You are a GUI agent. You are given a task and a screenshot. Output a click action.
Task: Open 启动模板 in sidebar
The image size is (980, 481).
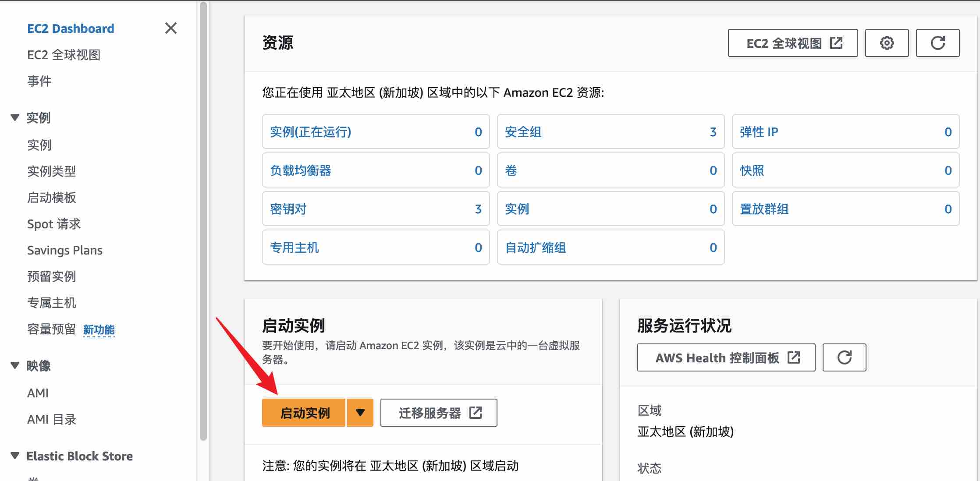52,198
